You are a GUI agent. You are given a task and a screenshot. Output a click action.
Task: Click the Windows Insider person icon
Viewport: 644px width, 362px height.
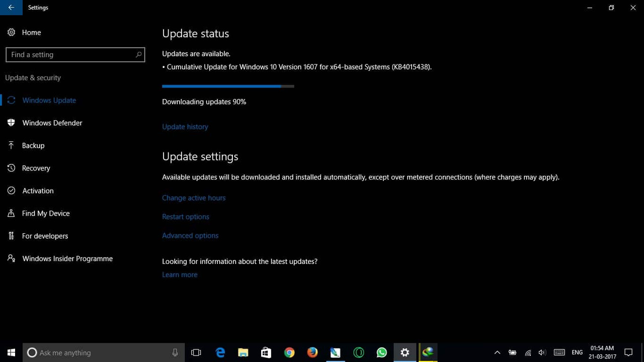[11, 258]
